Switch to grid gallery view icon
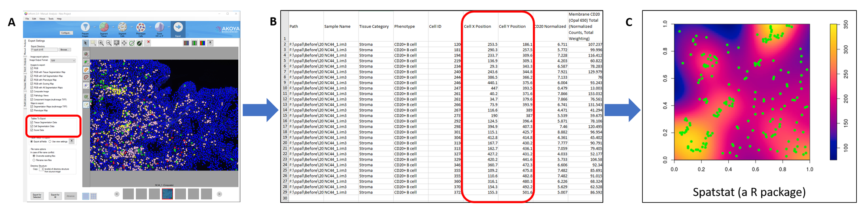The width and height of the screenshot is (868, 214). tap(93, 196)
